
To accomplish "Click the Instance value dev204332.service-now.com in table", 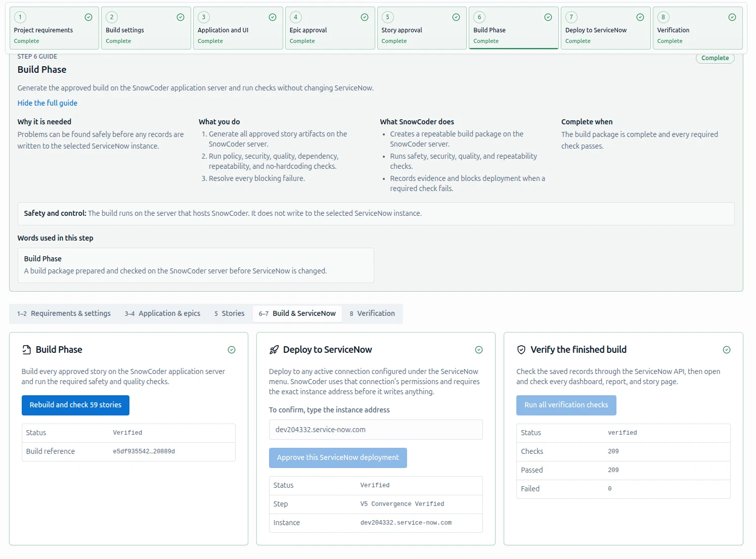I will click(406, 523).
